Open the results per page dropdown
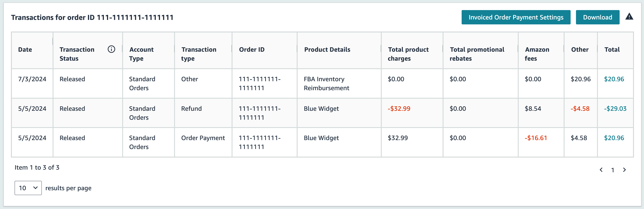Image resolution: width=644 pixels, height=209 pixels. coord(28,188)
